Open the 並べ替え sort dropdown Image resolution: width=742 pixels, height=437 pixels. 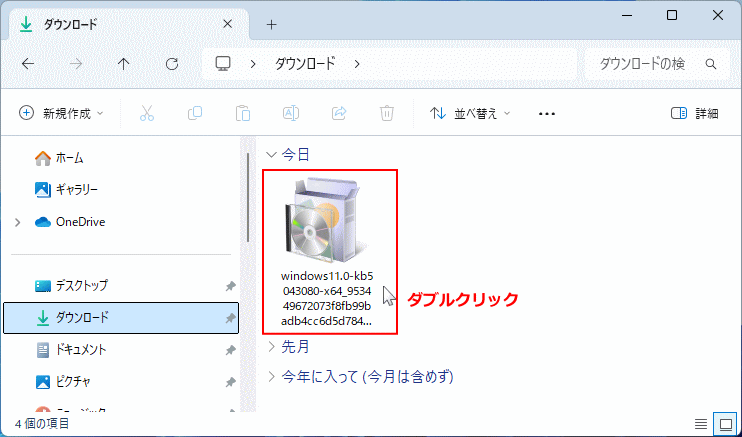click(471, 113)
